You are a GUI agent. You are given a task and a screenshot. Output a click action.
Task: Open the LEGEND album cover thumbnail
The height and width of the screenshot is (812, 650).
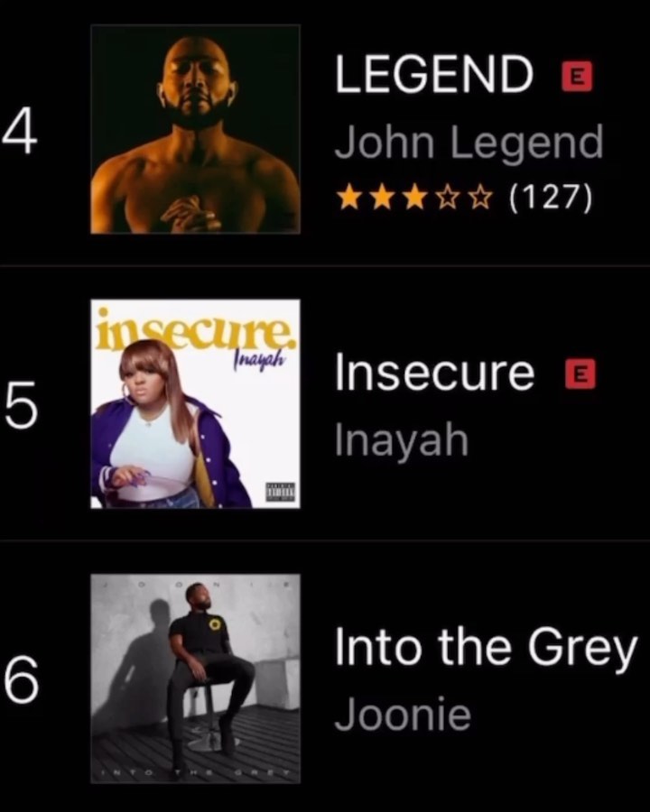click(x=195, y=129)
